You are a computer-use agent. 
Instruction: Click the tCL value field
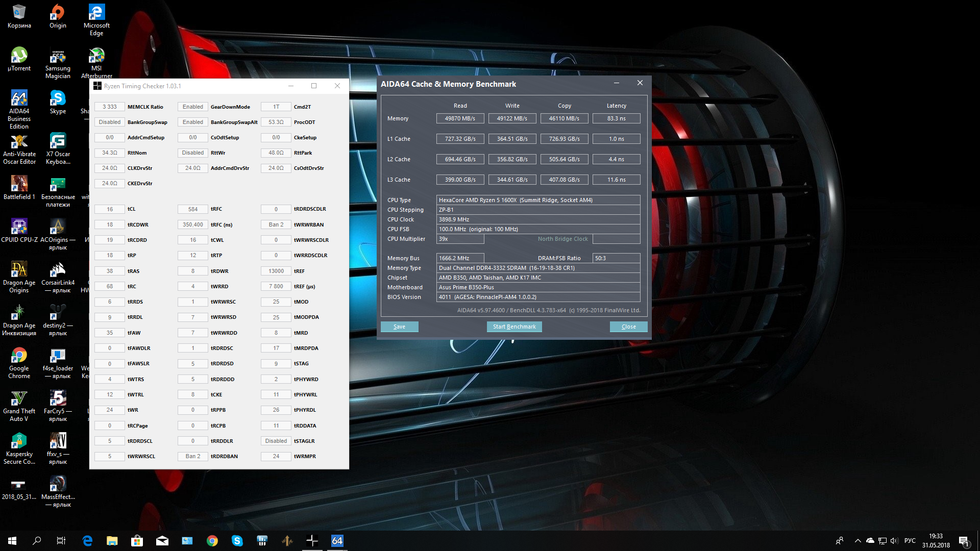(110, 209)
